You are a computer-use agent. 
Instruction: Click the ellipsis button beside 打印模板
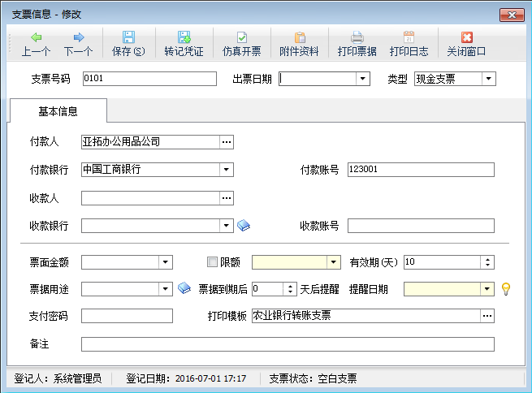(487, 316)
